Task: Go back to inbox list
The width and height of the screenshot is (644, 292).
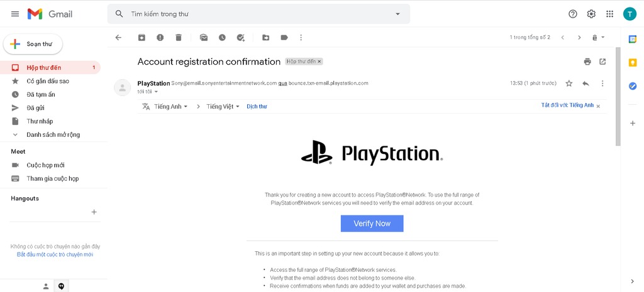Action: [118, 38]
